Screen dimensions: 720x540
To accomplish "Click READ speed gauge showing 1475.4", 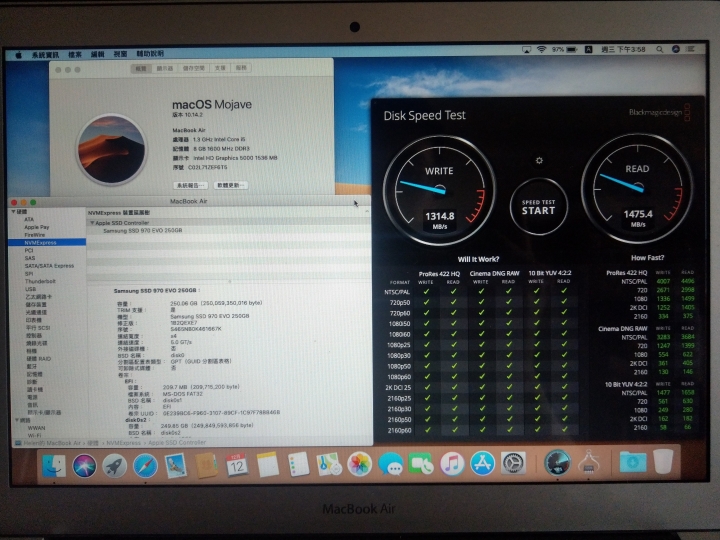I will [637, 188].
